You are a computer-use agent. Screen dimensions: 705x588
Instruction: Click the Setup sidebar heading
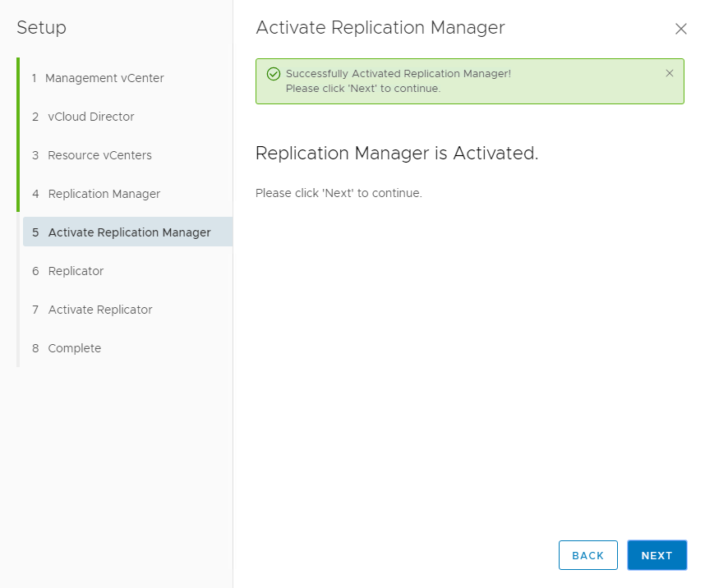pyautogui.click(x=41, y=28)
